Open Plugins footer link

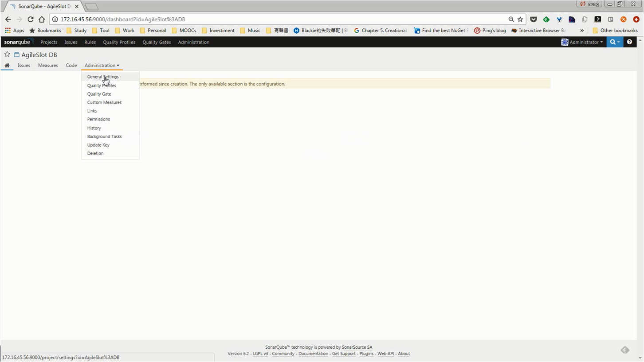click(366, 354)
